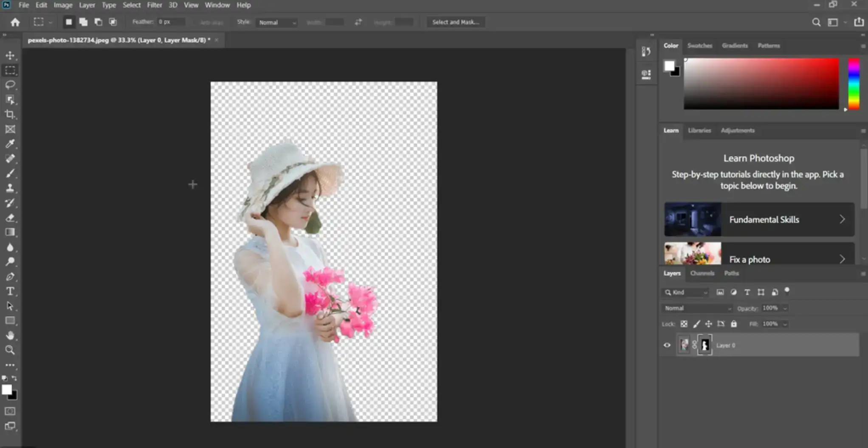The image size is (868, 448).
Task: Select the Zoom tool
Action: (10, 350)
